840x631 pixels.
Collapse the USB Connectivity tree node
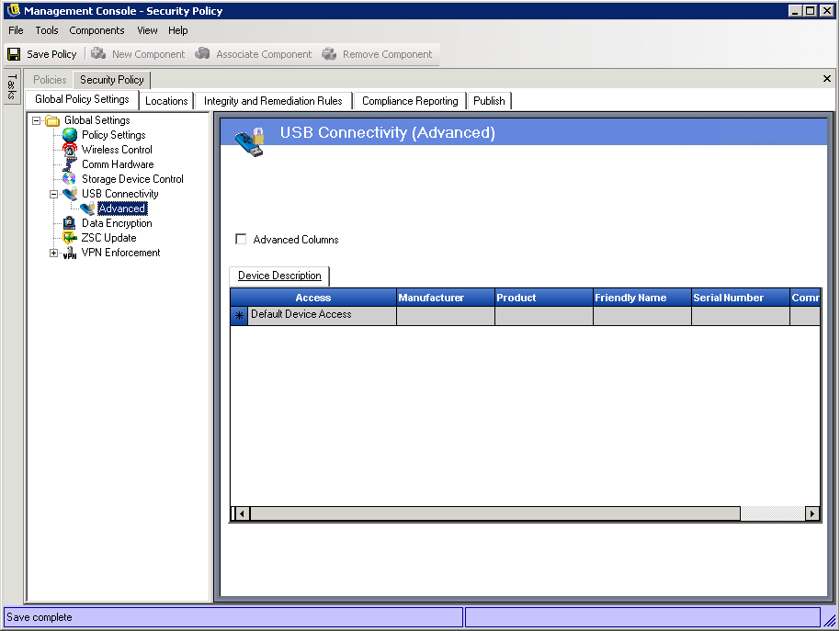point(53,195)
